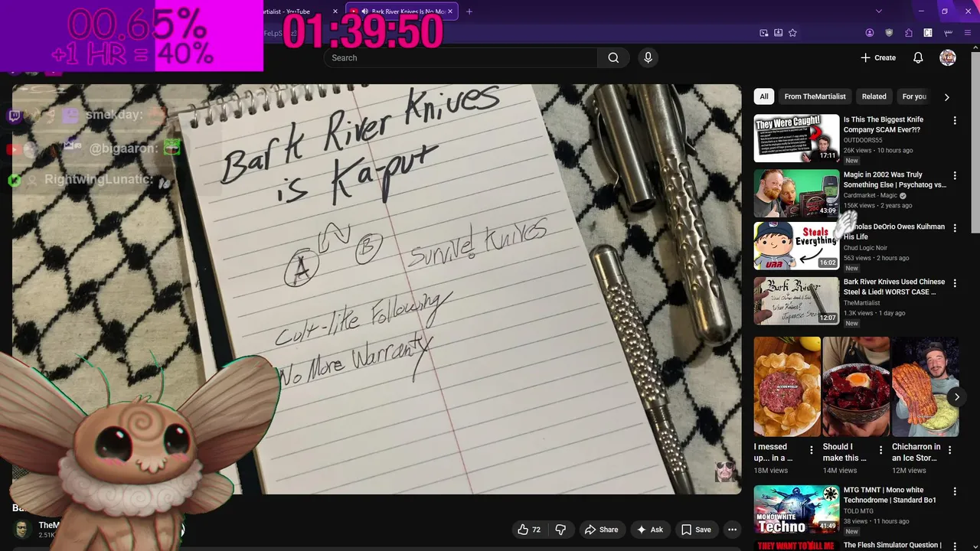Screen dimensions: 980x551
Task: Open the 12:07 Bark River Knives thumbnail
Action: (x=796, y=301)
